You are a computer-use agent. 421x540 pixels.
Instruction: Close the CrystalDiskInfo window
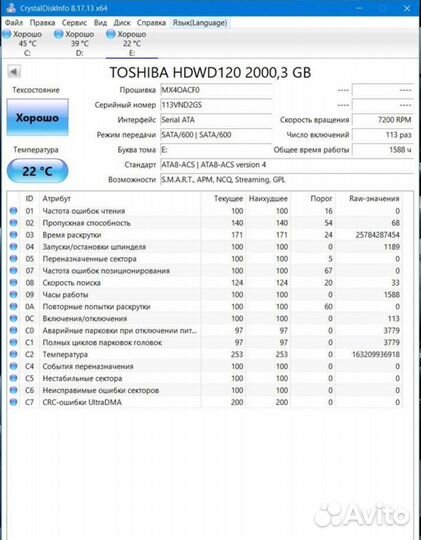(x=407, y=8)
